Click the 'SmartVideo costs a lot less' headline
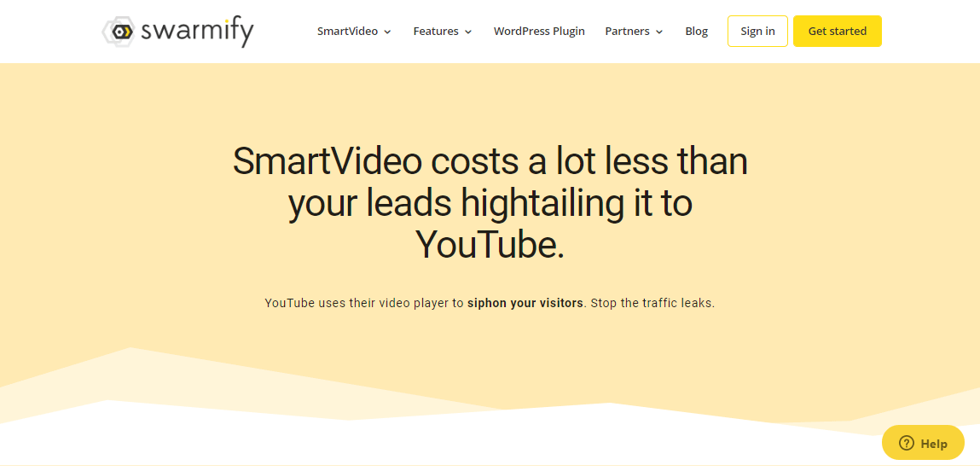 pos(490,203)
